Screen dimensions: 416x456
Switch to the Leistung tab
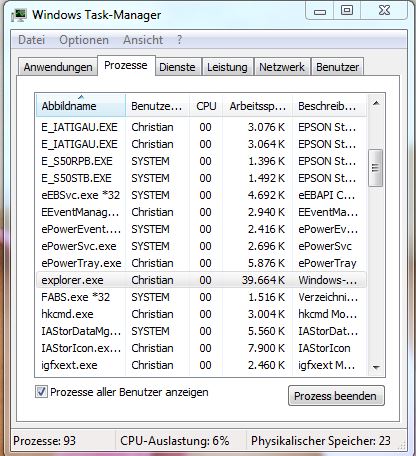coord(227,67)
